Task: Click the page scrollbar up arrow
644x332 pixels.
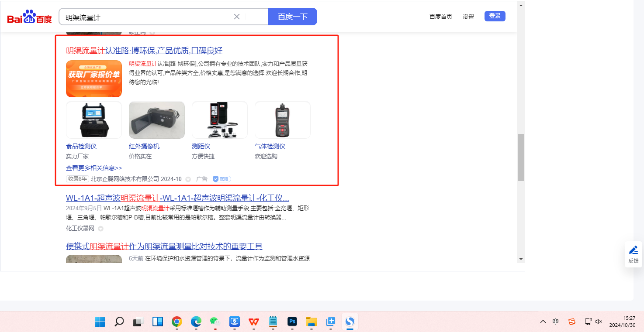Action: 521,6
